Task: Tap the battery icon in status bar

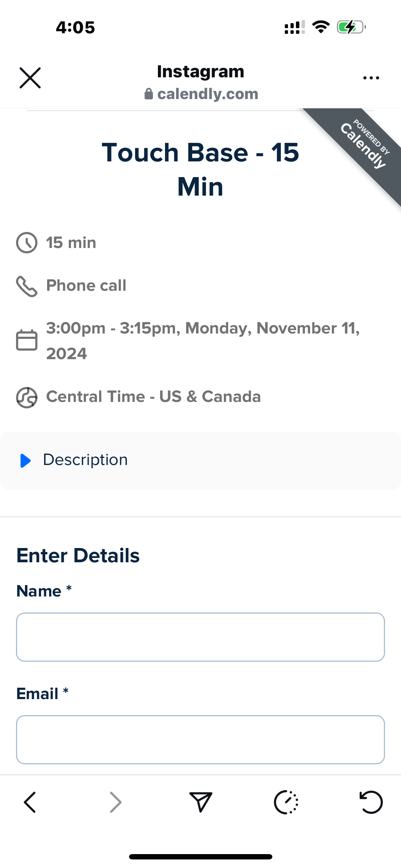Action: coord(351,27)
